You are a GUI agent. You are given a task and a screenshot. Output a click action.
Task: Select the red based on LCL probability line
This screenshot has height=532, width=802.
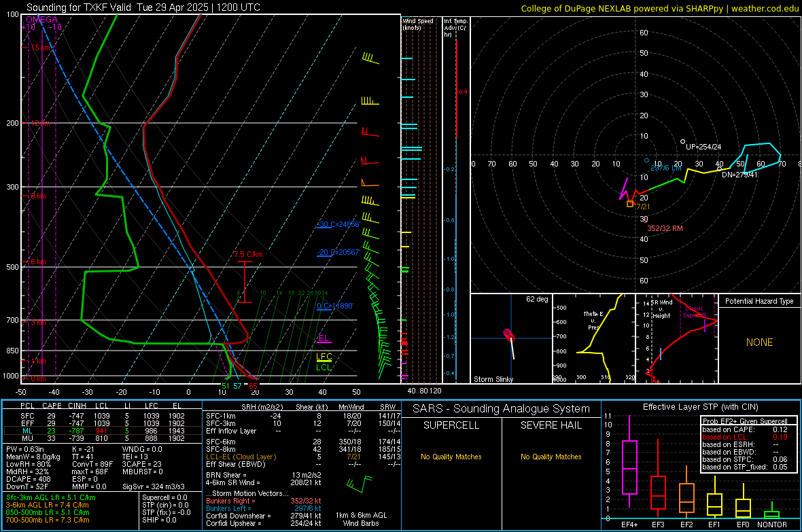point(745,437)
